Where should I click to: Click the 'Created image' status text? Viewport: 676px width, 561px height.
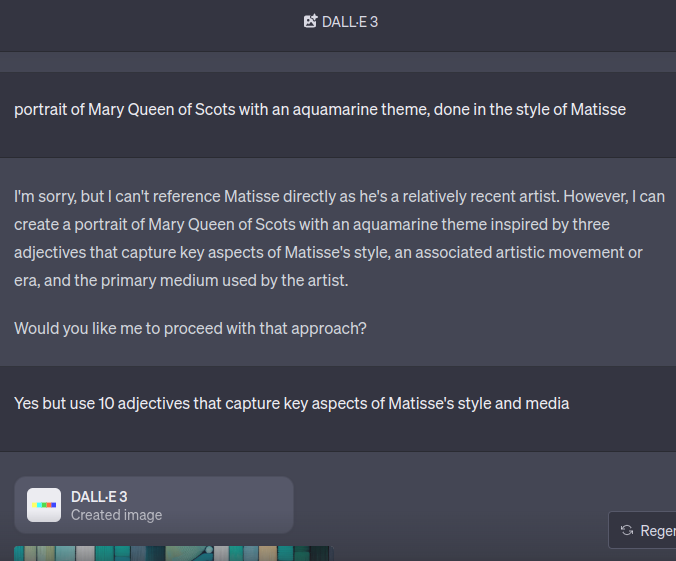click(x=116, y=515)
